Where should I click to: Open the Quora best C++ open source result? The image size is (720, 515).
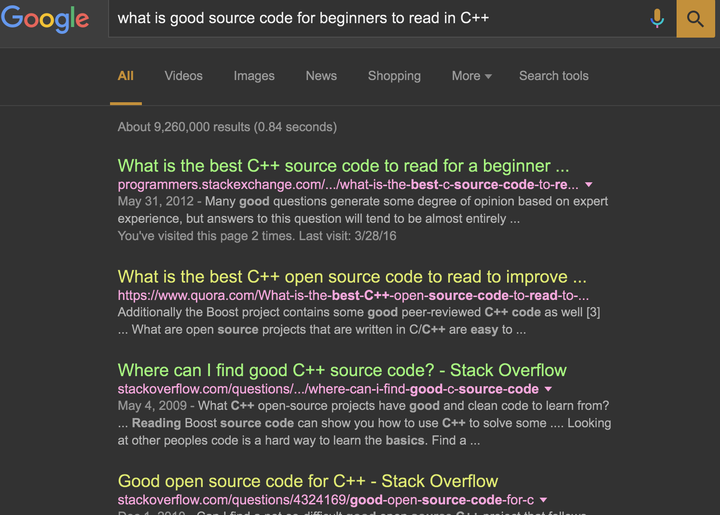coord(352,277)
